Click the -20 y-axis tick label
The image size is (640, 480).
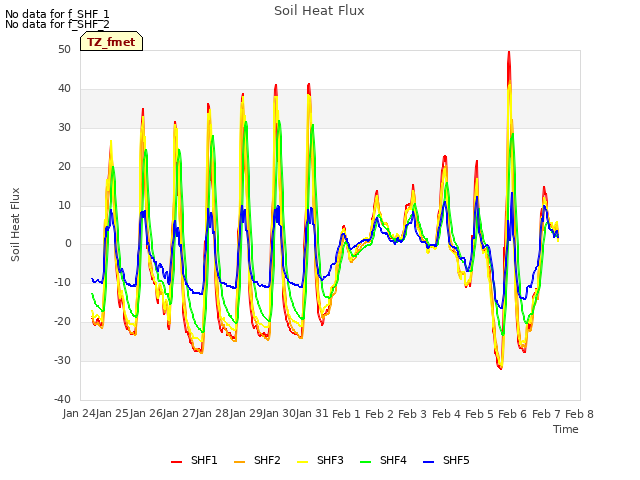coord(62,321)
